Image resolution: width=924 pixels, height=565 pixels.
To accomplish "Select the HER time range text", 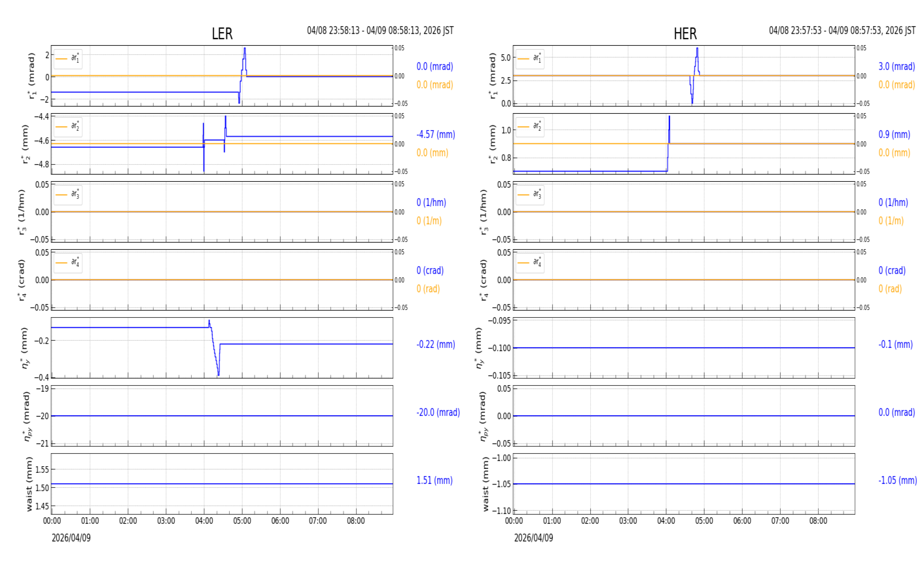I will click(x=842, y=31).
